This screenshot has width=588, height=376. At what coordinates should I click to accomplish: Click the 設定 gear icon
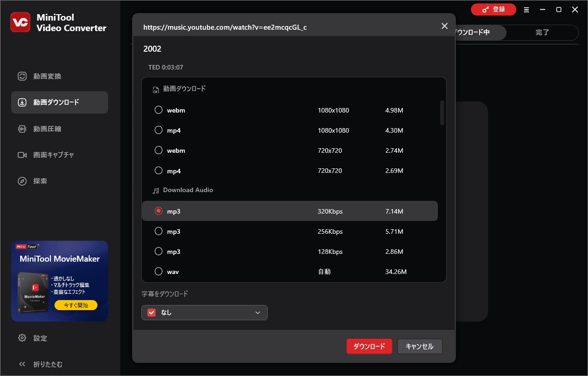(22, 338)
